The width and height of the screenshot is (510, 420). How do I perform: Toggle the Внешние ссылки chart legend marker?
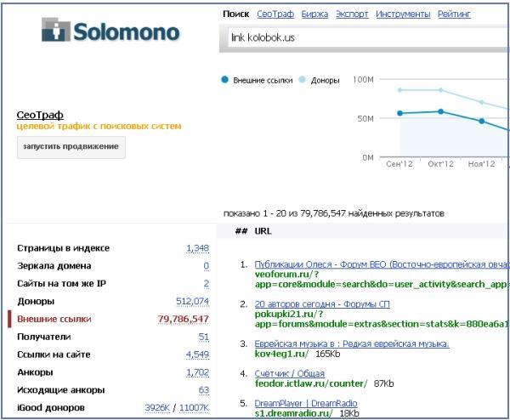coord(225,80)
